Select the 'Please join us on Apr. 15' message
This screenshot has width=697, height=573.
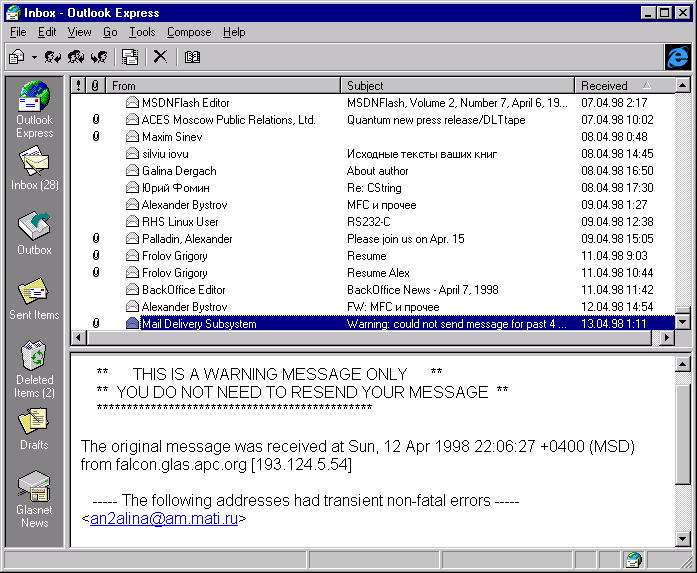pos(373,239)
